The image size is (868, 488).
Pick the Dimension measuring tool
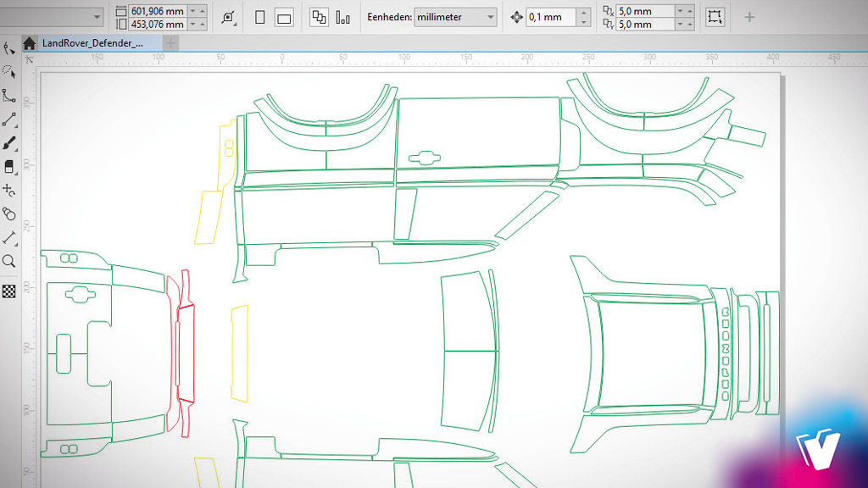tap(9, 238)
